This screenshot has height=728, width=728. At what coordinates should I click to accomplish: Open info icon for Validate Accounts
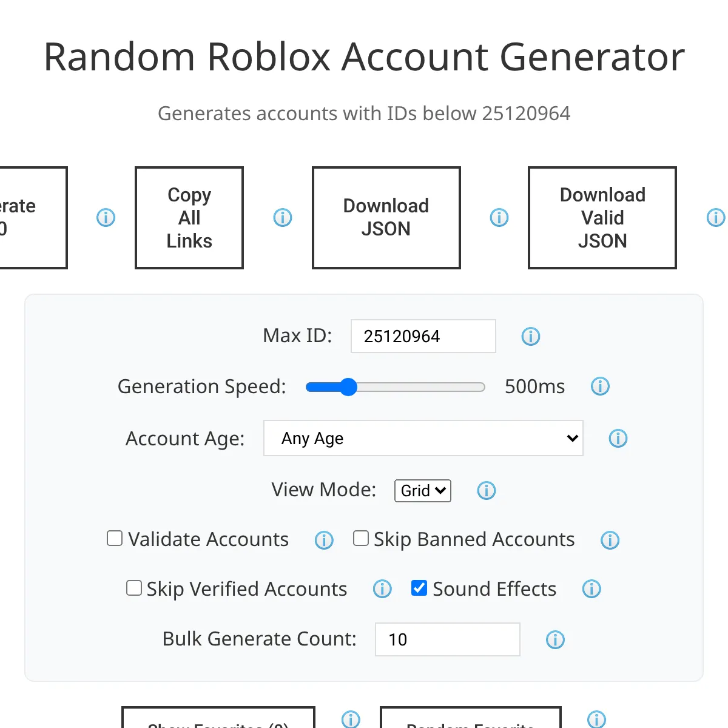tap(324, 541)
